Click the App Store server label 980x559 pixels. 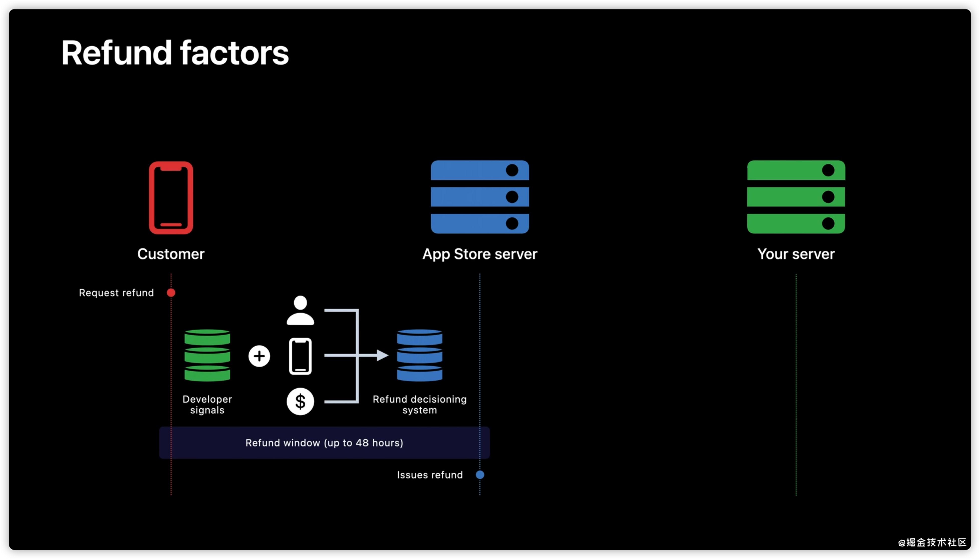pos(480,254)
